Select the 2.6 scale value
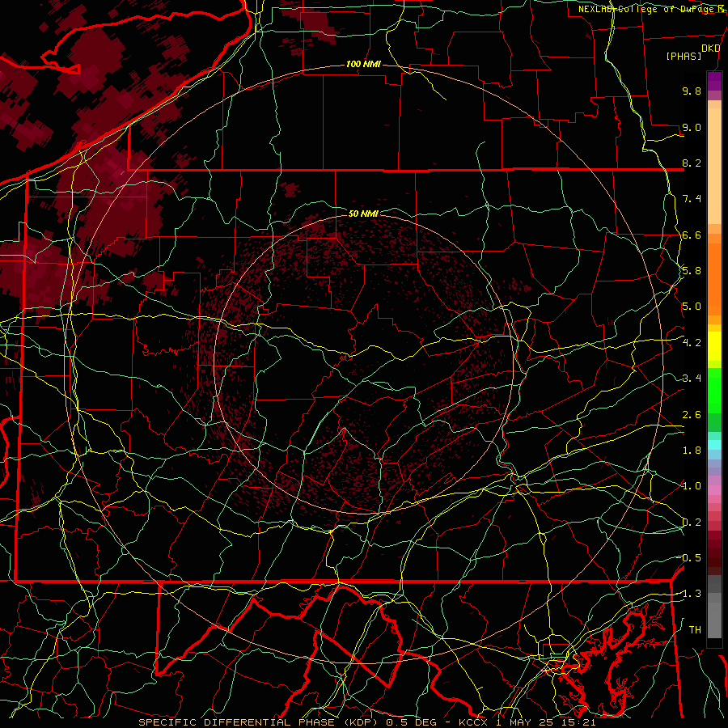 coord(692,415)
